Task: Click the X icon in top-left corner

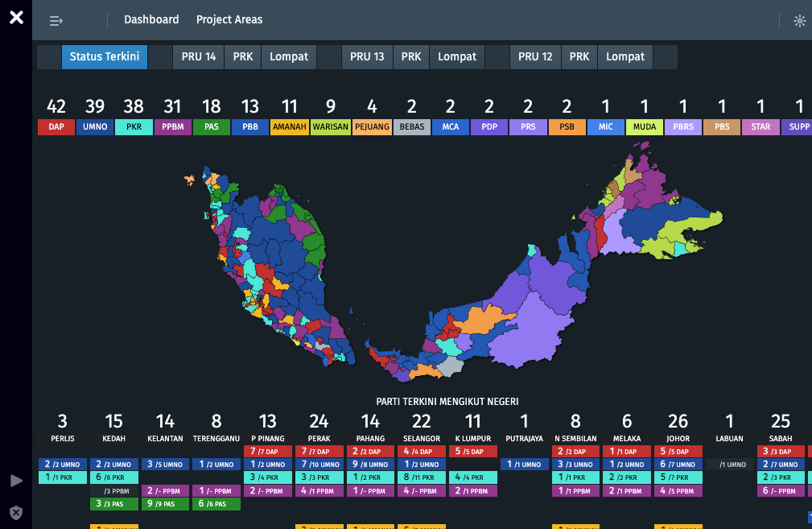Action: 16,18
